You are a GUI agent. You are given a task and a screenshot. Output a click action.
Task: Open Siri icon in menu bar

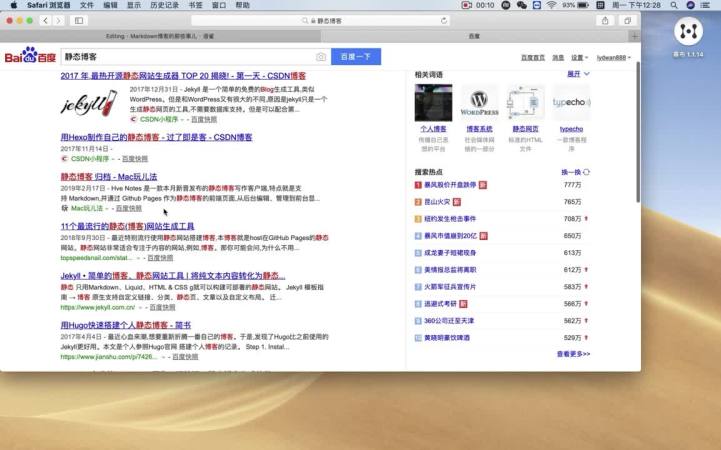tap(690, 5)
